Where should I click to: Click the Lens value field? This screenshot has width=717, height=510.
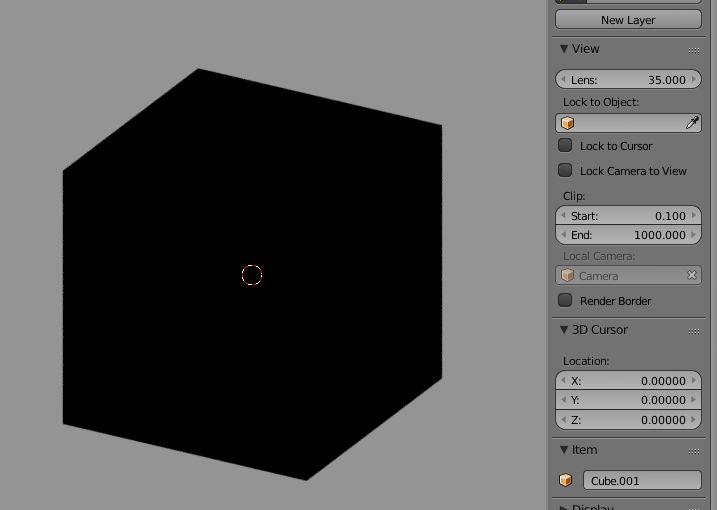coord(628,80)
